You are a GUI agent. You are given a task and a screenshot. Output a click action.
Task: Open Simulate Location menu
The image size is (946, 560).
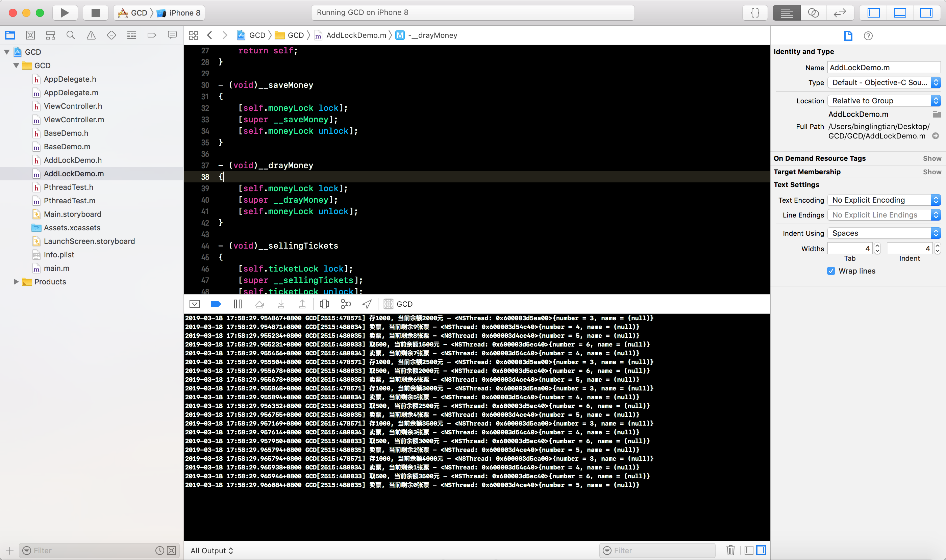(x=367, y=304)
